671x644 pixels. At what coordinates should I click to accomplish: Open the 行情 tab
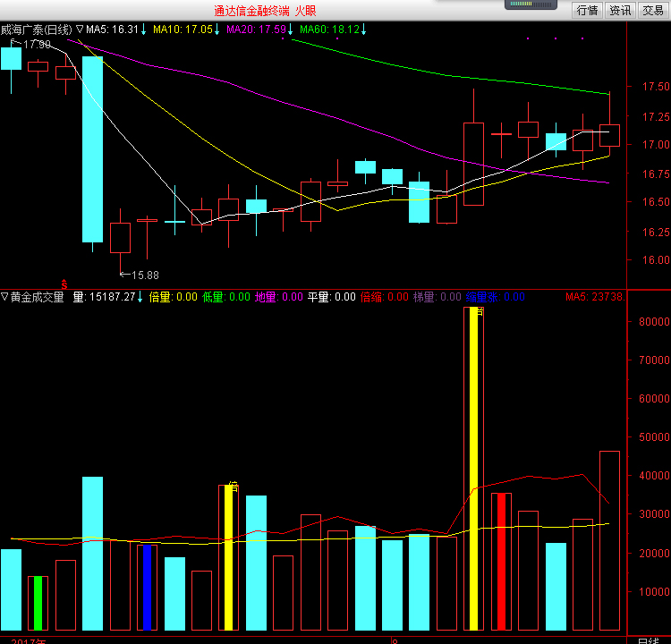click(587, 10)
